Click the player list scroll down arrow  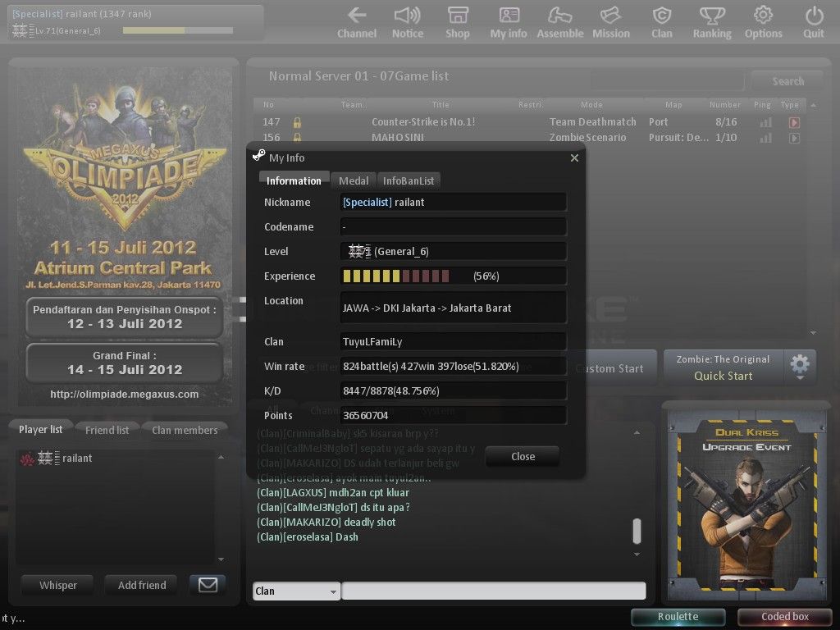(x=221, y=559)
